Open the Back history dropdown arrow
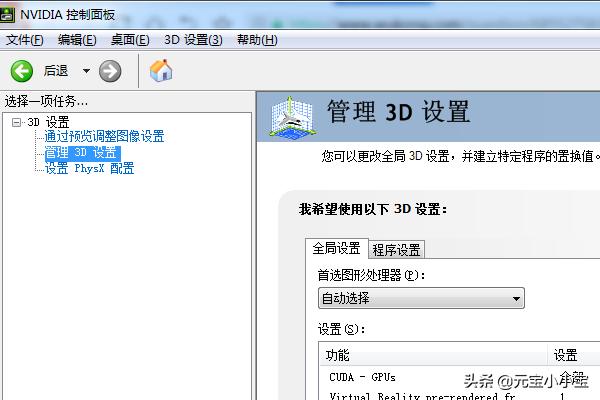Image resolution: width=600 pixels, height=400 pixels. tap(86, 71)
